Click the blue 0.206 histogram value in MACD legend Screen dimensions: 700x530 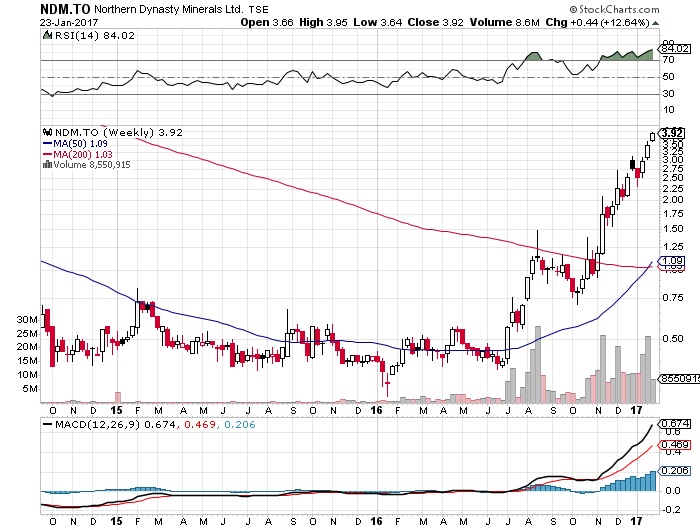click(x=240, y=424)
